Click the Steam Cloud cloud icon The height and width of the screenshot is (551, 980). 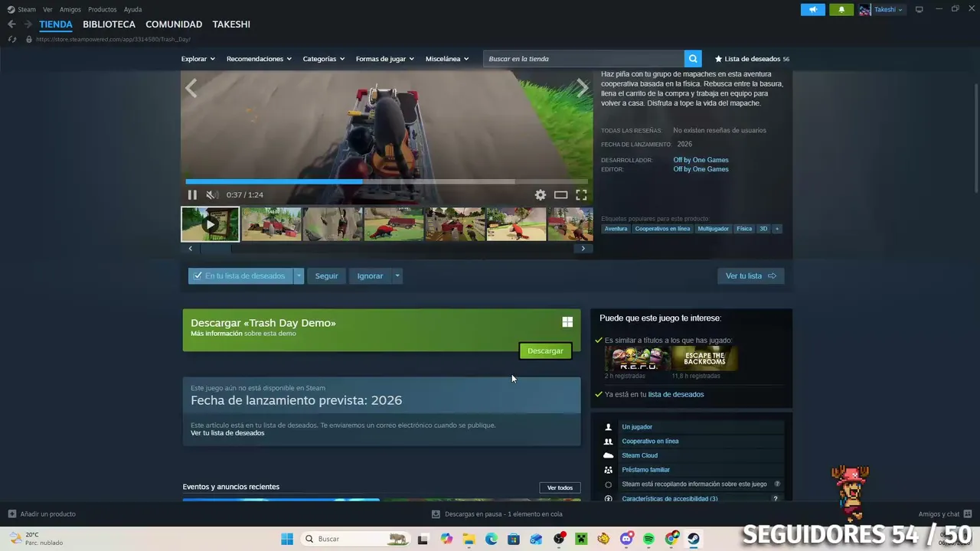[609, 456]
